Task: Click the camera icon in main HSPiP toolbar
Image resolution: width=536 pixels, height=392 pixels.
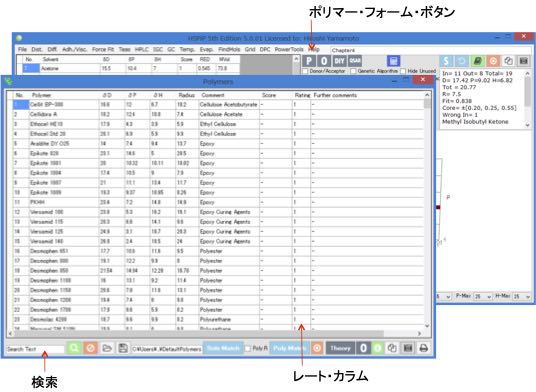Action: pyautogui.click(x=524, y=61)
